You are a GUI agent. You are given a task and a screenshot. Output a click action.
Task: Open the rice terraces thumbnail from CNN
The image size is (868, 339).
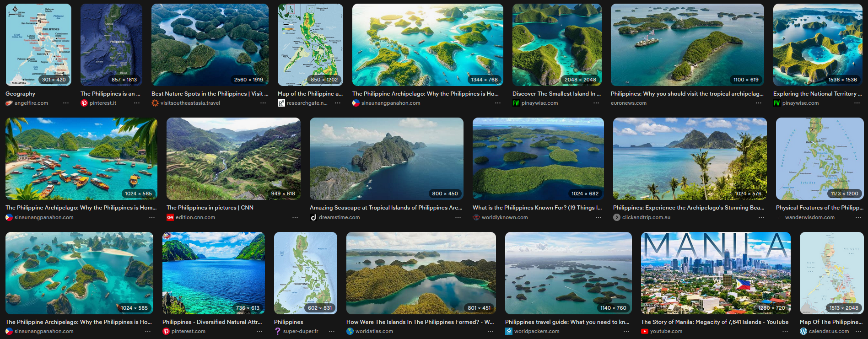pyautogui.click(x=233, y=159)
